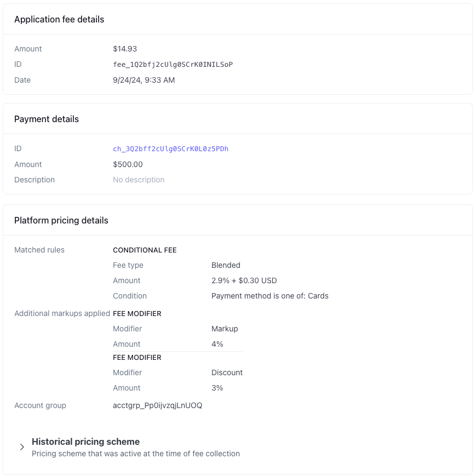
Task: Click the CONDITIONAL FEE rule title
Action: (x=145, y=250)
